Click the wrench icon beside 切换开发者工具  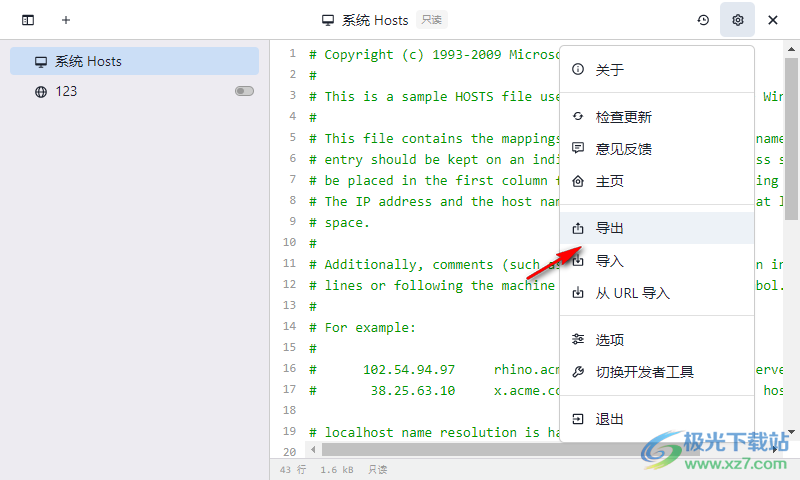click(578, 372)
